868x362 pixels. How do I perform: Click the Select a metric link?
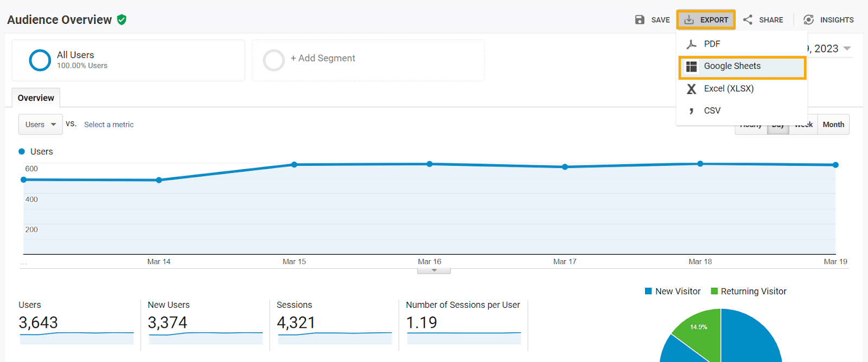point(108,125)
